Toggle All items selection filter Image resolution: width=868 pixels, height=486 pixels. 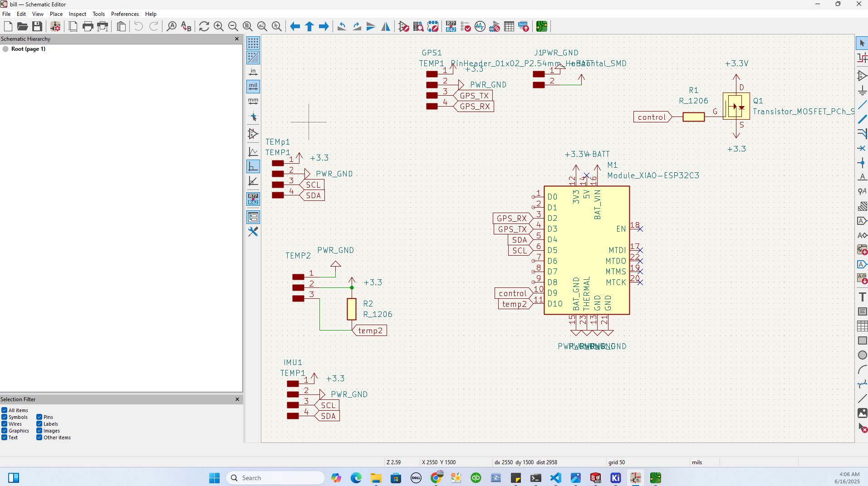pos(4,410)
